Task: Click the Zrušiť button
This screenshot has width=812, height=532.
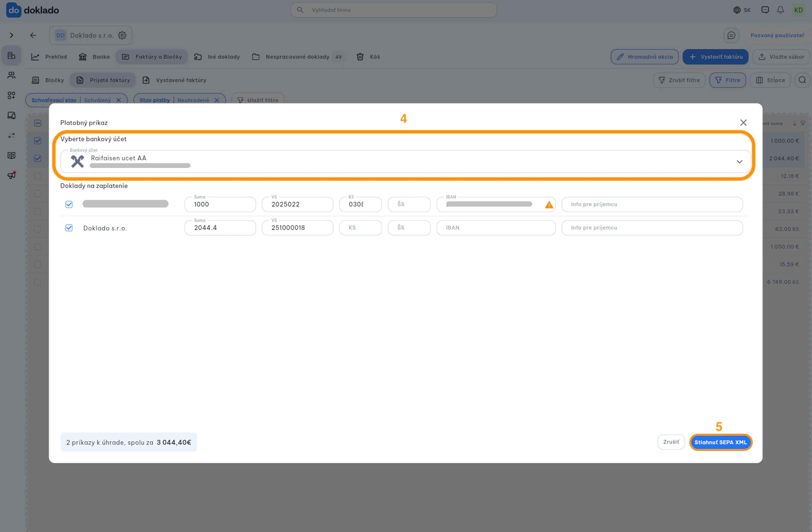Action: pos(671,442)
